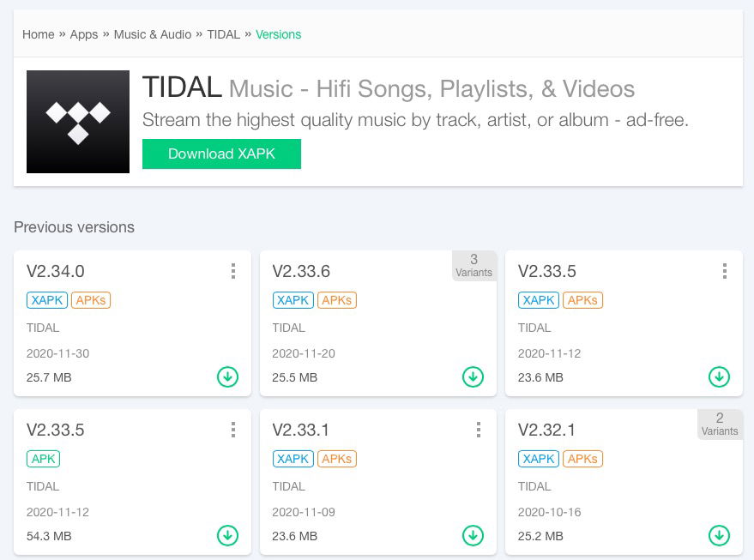754x560 pixels.
Task: Click XAPK badge on V2.33.6 card
Action: tap(293, 300)
